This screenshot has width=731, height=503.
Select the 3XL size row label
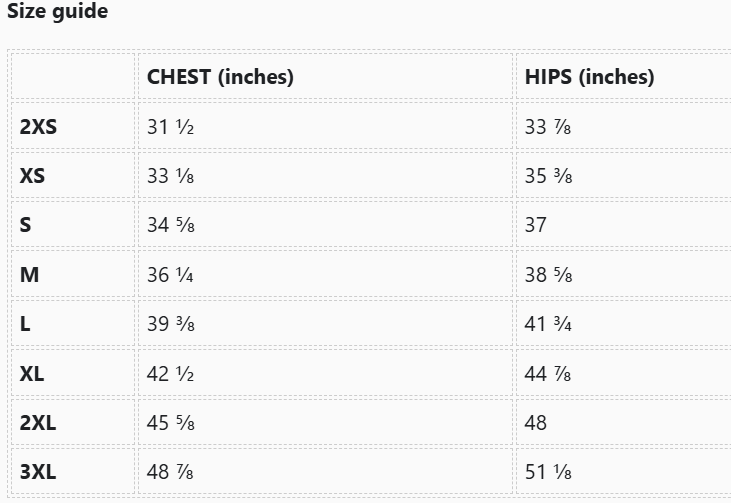pos(38,472)
